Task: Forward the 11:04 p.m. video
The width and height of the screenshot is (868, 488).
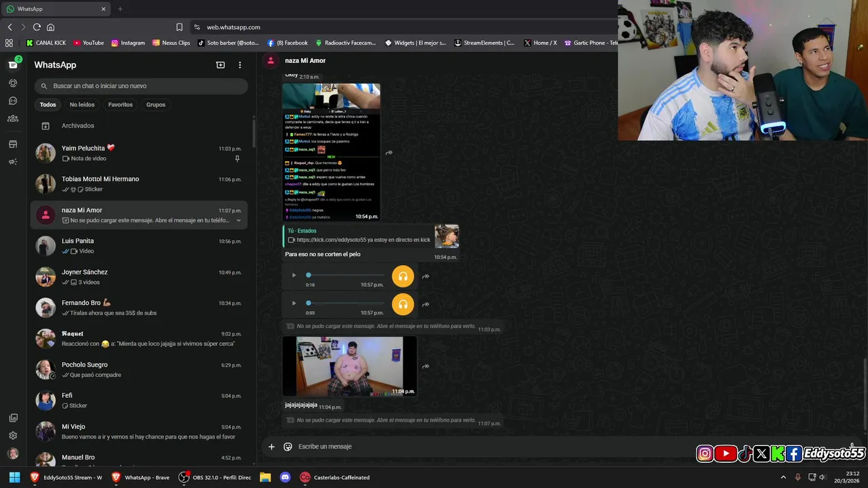Action: (x=426, y=366)
